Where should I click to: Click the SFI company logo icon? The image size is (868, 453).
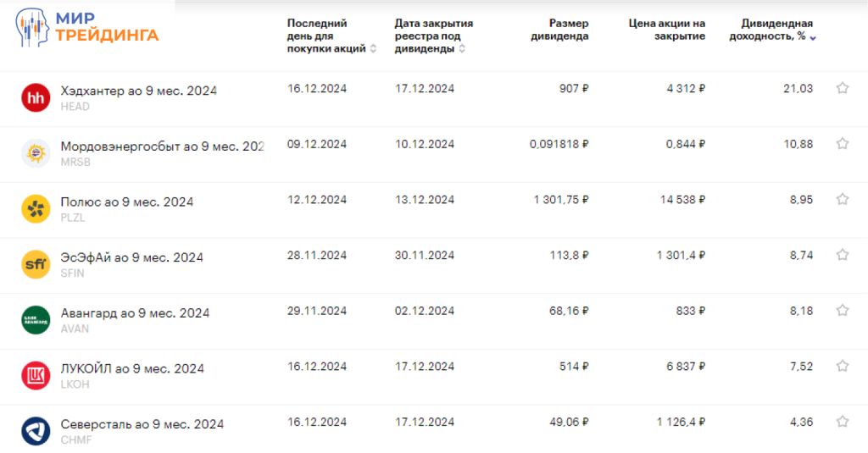pyautogui.click(x=36, y=265)
